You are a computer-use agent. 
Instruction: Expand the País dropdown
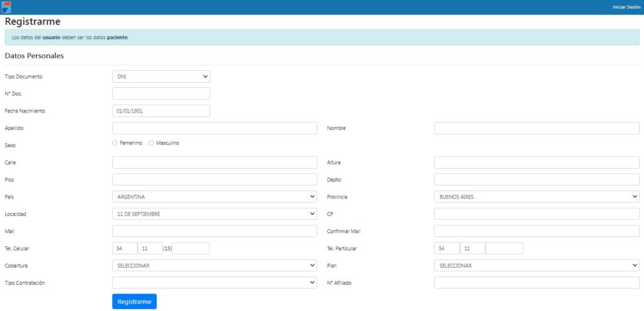[214, 197]
